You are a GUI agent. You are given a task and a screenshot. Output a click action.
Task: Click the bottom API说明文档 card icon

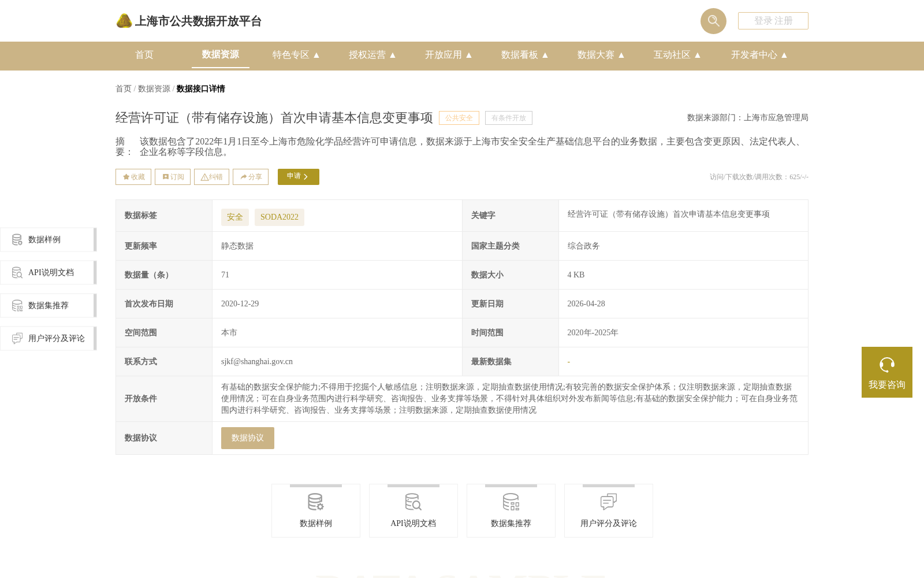[x=413, y=502]
